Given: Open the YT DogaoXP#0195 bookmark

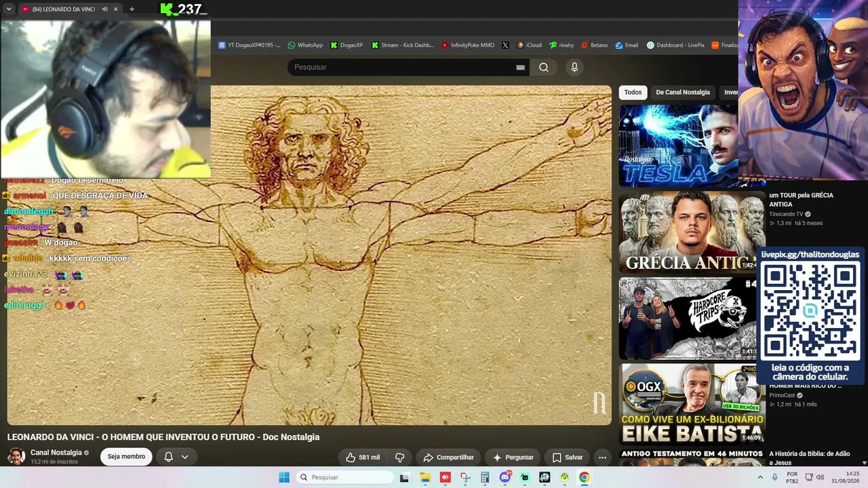Looking at the screenshot, I should pos(249,45).
